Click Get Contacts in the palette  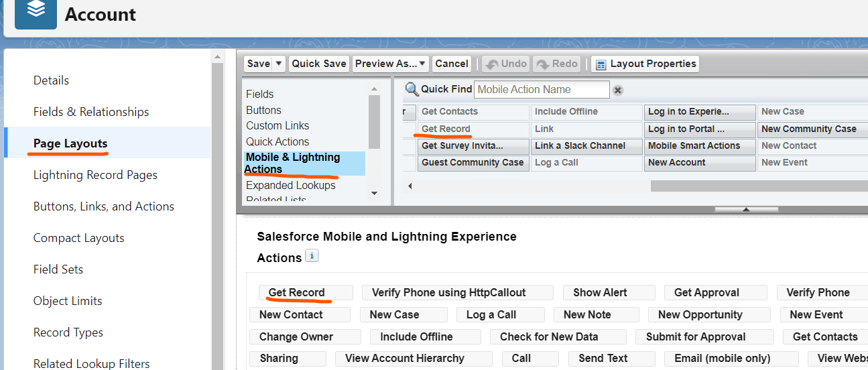tap(475, 111)
